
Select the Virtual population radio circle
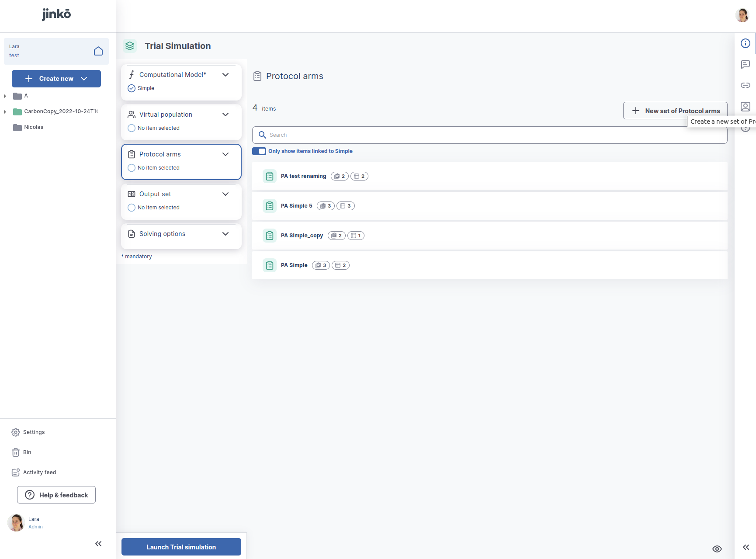point(132,128)
